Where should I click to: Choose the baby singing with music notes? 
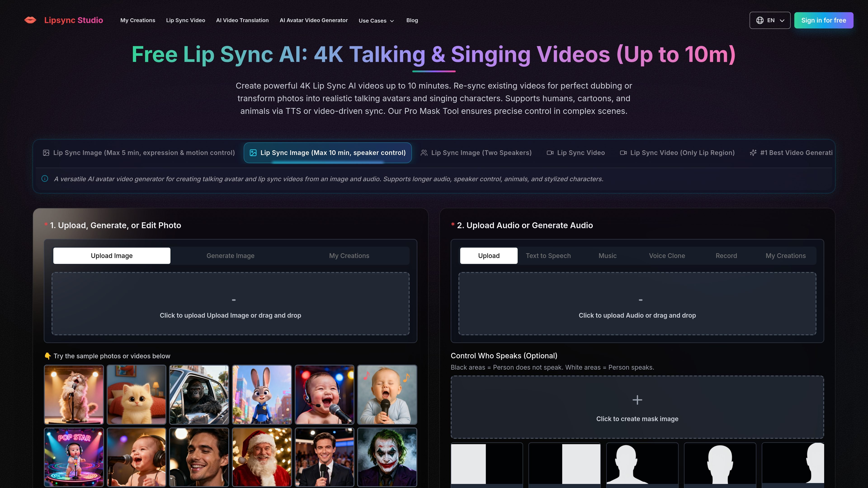click(387, 394)
